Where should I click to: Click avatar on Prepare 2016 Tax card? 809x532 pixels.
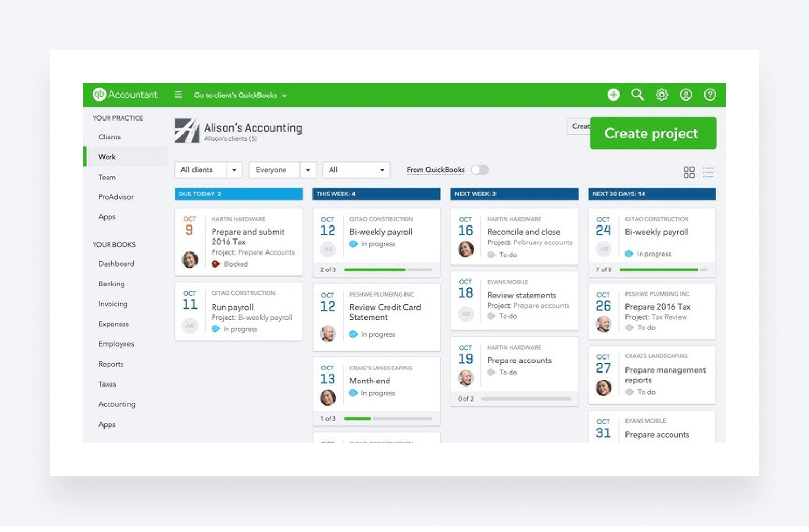click(x=604, y=324)
